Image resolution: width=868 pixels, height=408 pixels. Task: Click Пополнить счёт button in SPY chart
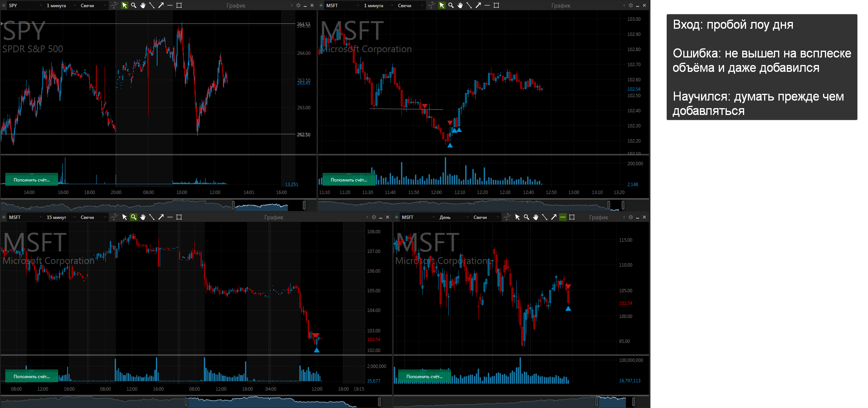(x=32, y=180)
